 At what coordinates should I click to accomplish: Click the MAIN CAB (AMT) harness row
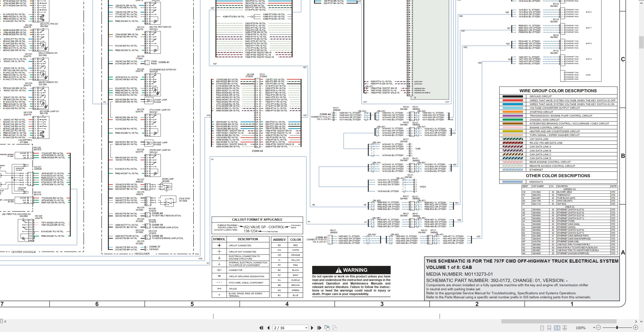click(570, 201)
